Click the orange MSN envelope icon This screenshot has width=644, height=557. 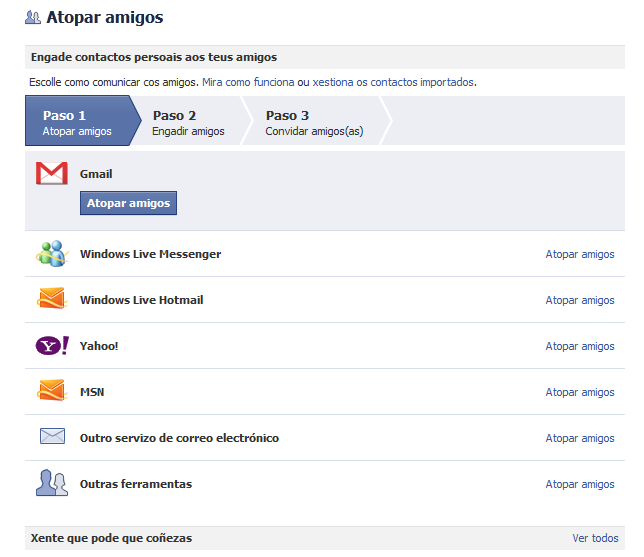point(51,392)
